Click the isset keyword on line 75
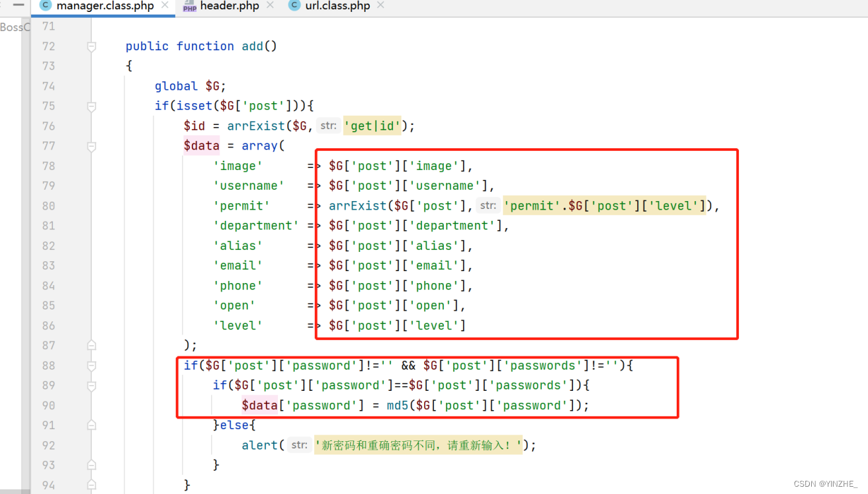Screen dimensions: 868x494 195,106
